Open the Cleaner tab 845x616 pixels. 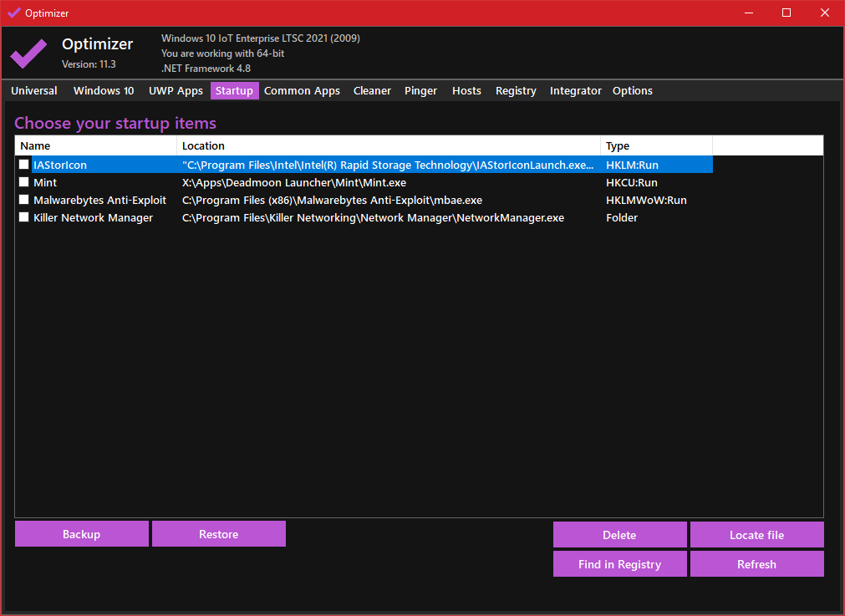pyautogui.click(x=372, y=91)
